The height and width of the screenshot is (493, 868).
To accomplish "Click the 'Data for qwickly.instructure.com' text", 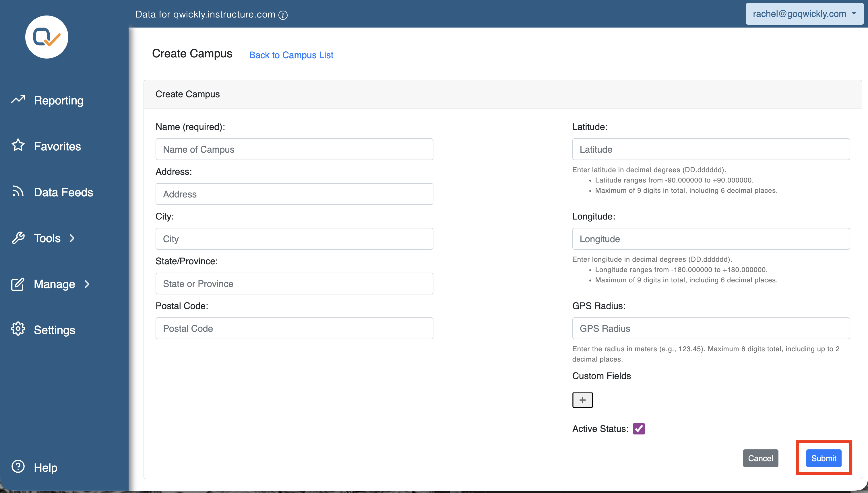I will [x=205, y=15].
